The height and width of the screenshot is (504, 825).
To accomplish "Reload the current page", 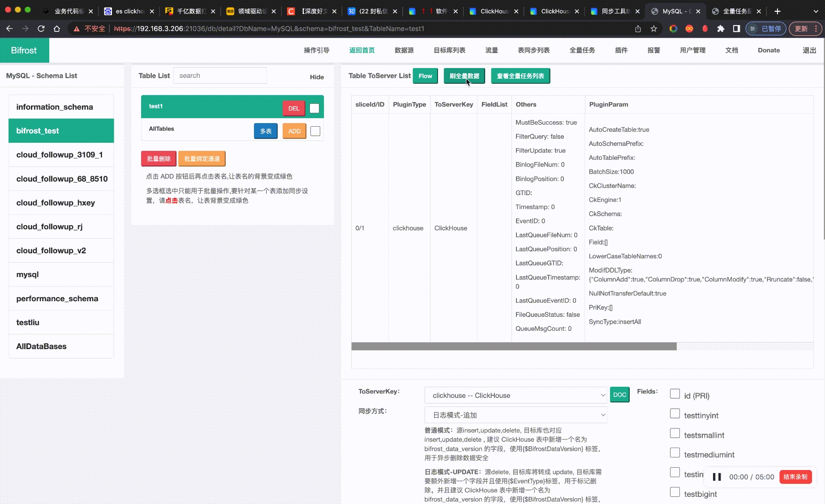I will pyautogui.click(x=41, y=29).
